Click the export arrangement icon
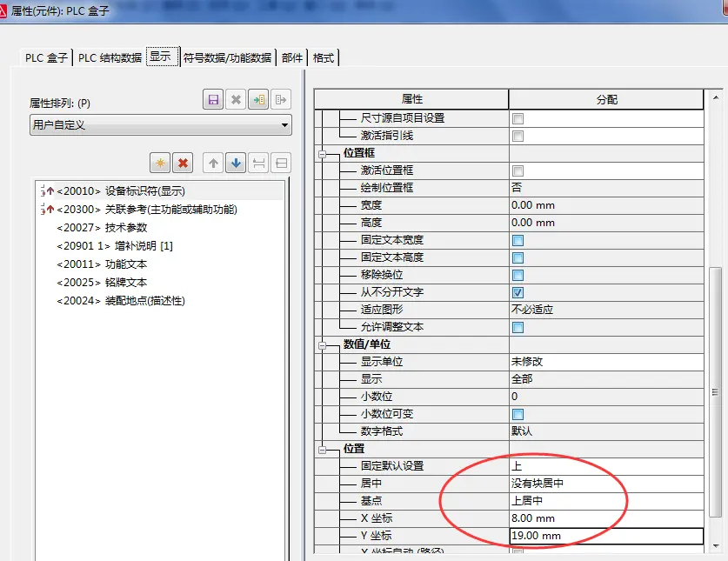The width and height of the screenshot is (728, 561). point(280,99)
